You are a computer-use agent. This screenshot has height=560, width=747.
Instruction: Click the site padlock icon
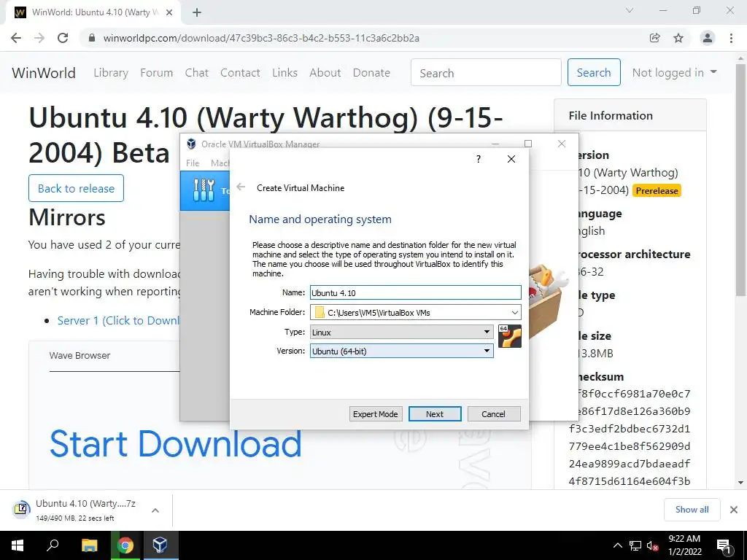(92, 38)
